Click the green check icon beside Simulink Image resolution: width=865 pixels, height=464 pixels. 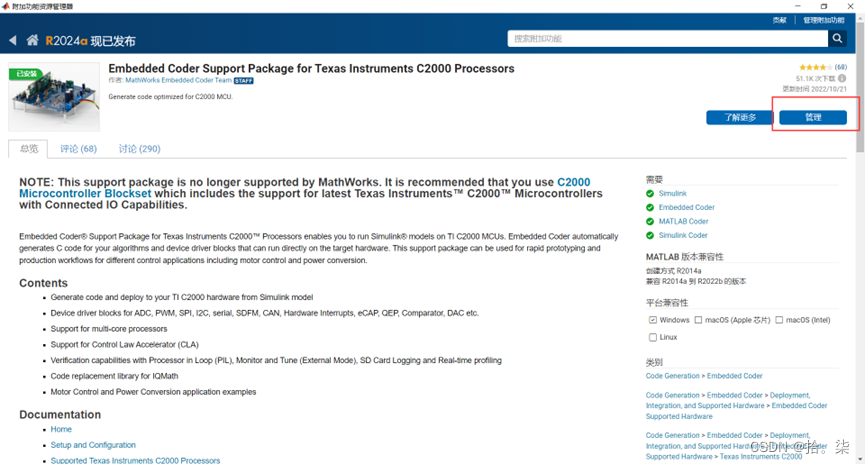(x=650, y=194)
